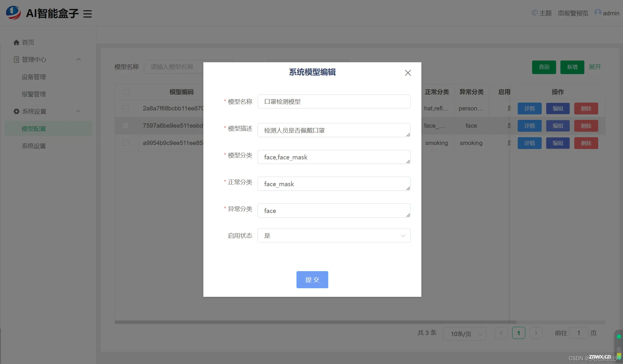Open the 启用状态 dropdown
623x364 pixels.
pyautogui.click(x=334, y=235)
